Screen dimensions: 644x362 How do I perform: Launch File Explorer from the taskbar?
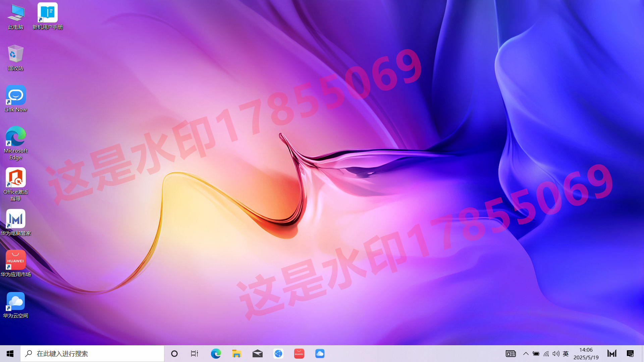tap(236, 354)
